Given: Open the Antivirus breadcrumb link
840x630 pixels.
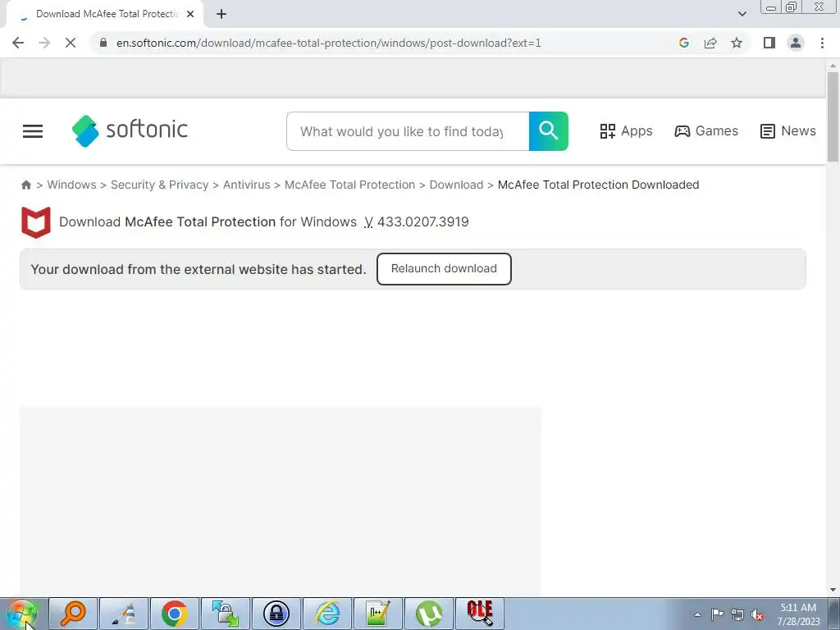Looking at the screenshot, I should coord(246,185).
